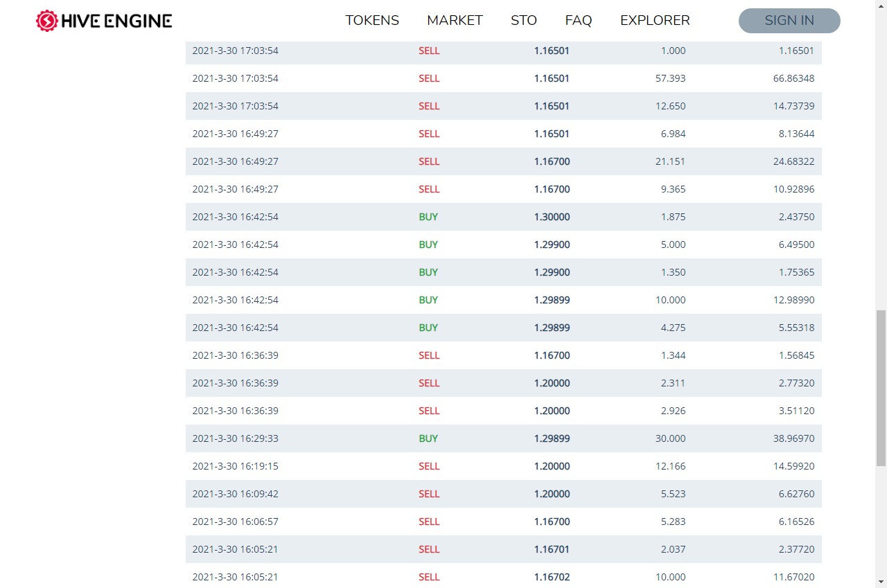Click the total 14.73739
Viewport: 887px width, 588px height.
tap(793, 106)
